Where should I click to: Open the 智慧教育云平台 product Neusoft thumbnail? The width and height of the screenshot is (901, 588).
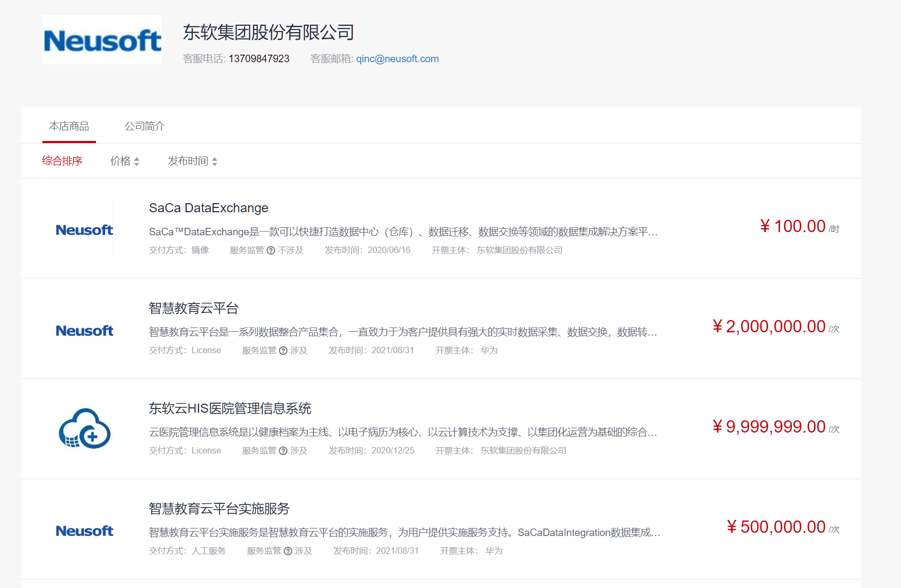(x=85, y=331)
